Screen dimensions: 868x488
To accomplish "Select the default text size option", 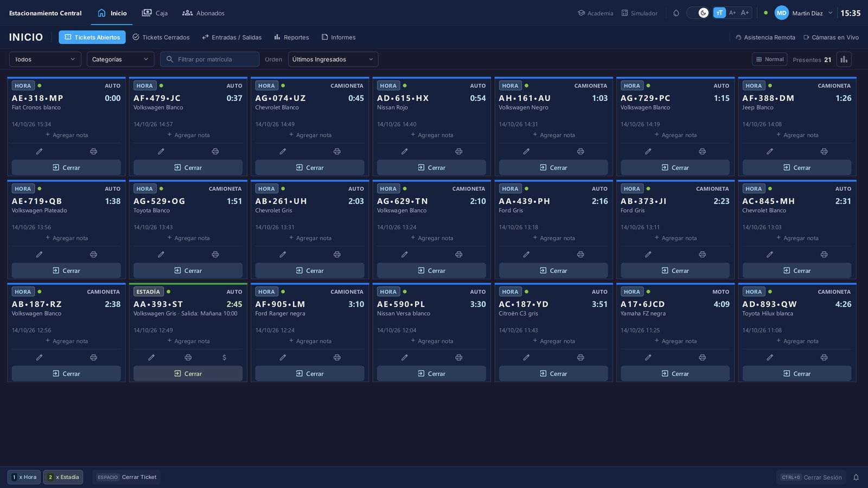I will point(719,13).
